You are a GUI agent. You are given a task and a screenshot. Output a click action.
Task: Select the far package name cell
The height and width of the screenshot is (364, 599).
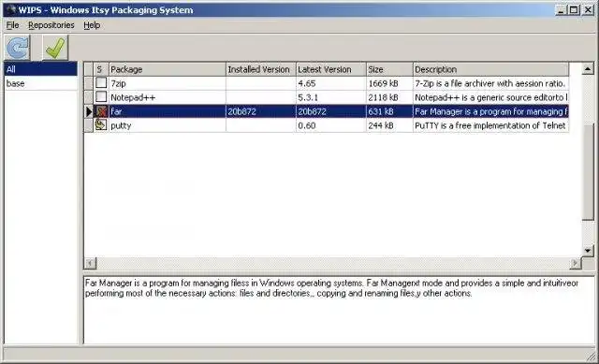pyautogui.click(x=168, y=111)
